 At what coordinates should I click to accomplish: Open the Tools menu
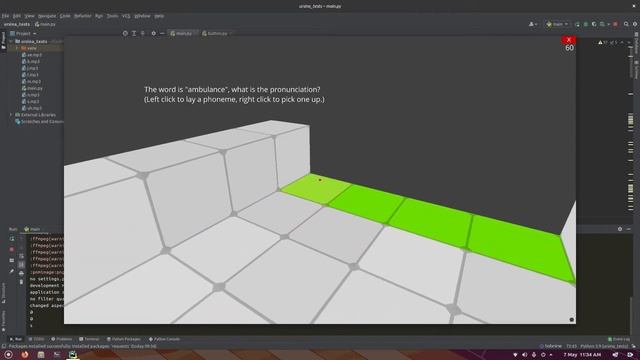click(x=112, y=16)
